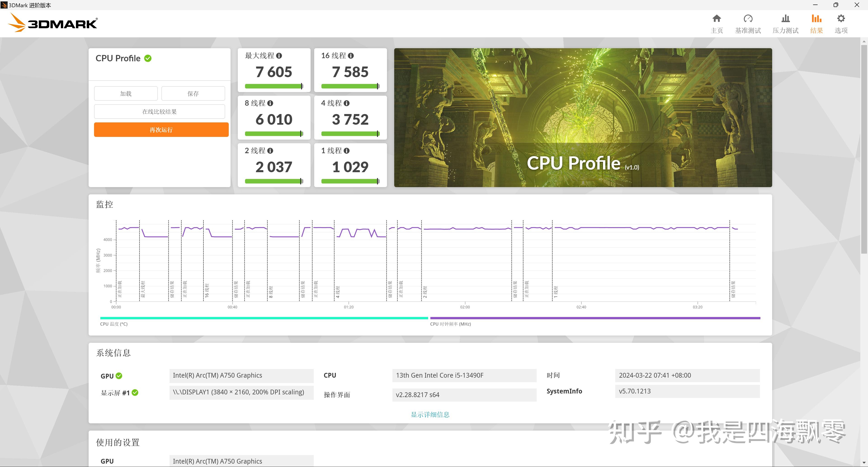Click the GPU name field showing Arc A750
Screen dimensions: 868x467
coord(241,375)
